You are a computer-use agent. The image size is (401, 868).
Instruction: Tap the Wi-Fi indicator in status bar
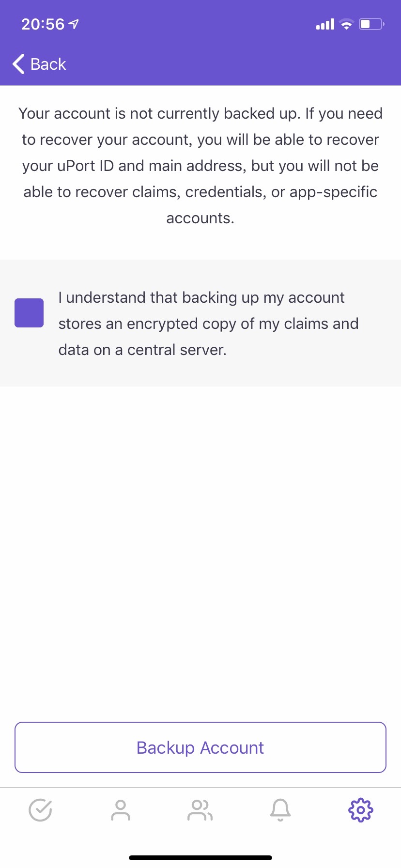[x=346, y=24]
